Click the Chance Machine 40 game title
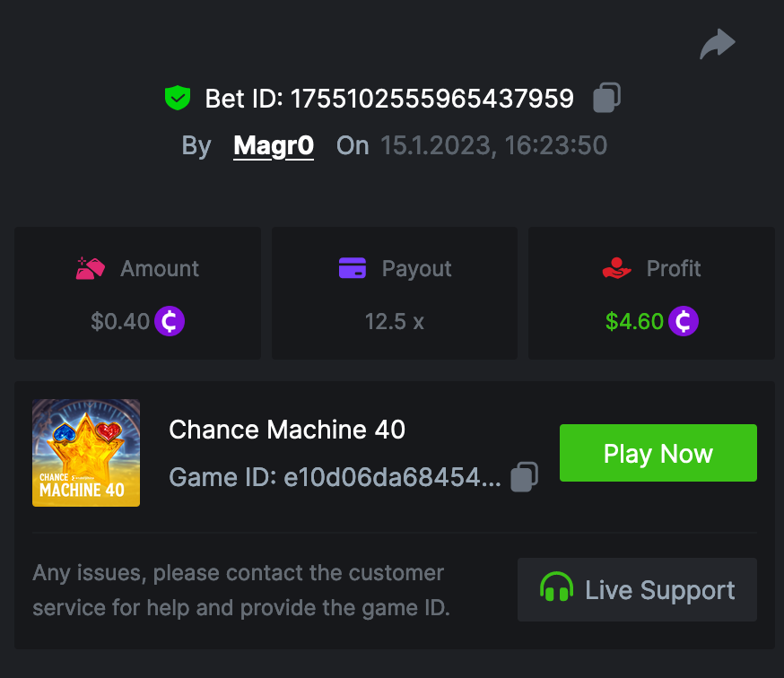This screenshot has height=678, width=784. tap(287, 430)
